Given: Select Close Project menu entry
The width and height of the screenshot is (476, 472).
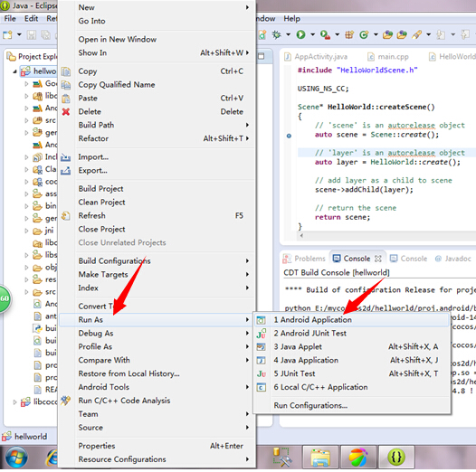Looking at the screenshot, I should click(x=156, y=230).
